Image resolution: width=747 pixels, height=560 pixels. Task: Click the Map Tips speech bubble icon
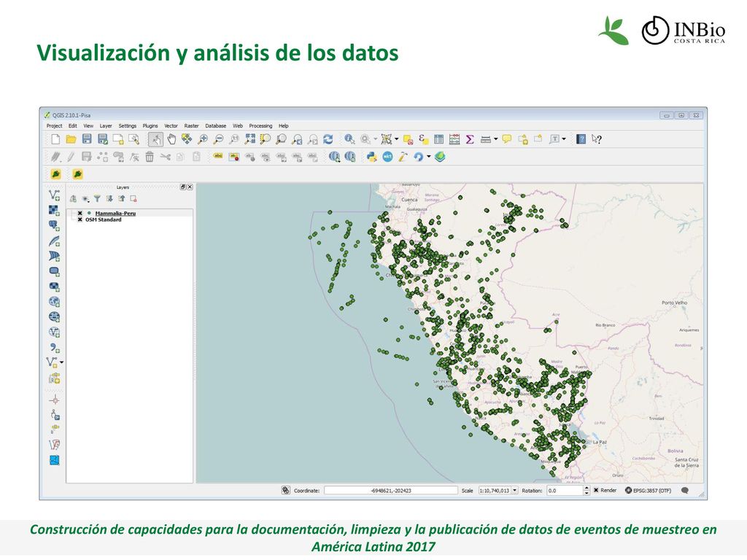click(x=507, y=139)
